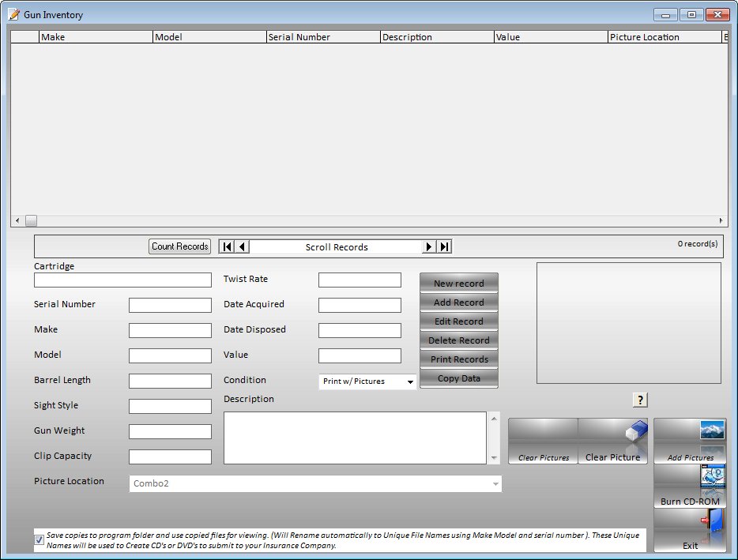
Task: Open the Print w/ Pictures selector
Action: [367, 381]
